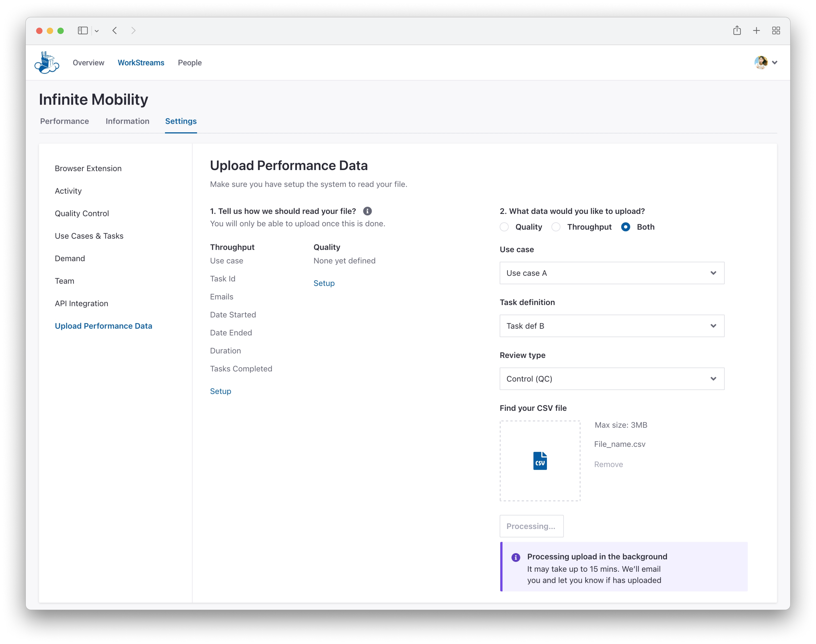Click the ship logo icon
This screenshot has width=816, height=644.
pos(47,63)
